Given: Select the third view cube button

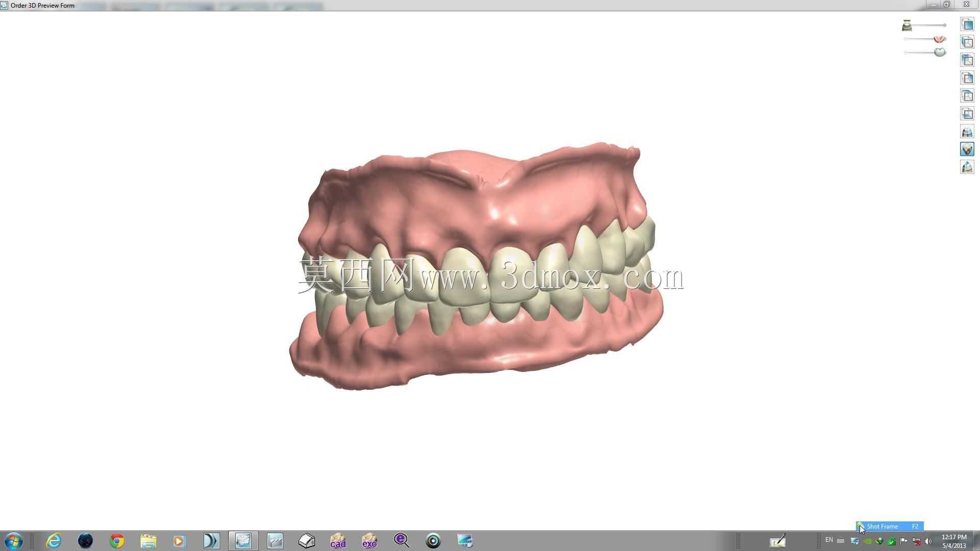Looking at the screenshot, I should coord(967,60).
